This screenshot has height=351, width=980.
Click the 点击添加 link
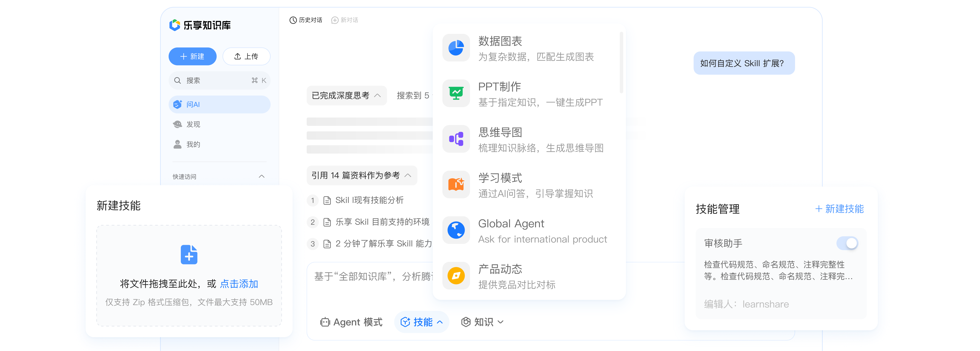pos(239,284)
